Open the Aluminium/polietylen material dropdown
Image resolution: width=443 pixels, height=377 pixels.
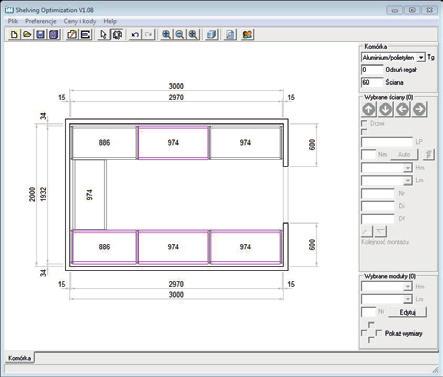point(421,58)
